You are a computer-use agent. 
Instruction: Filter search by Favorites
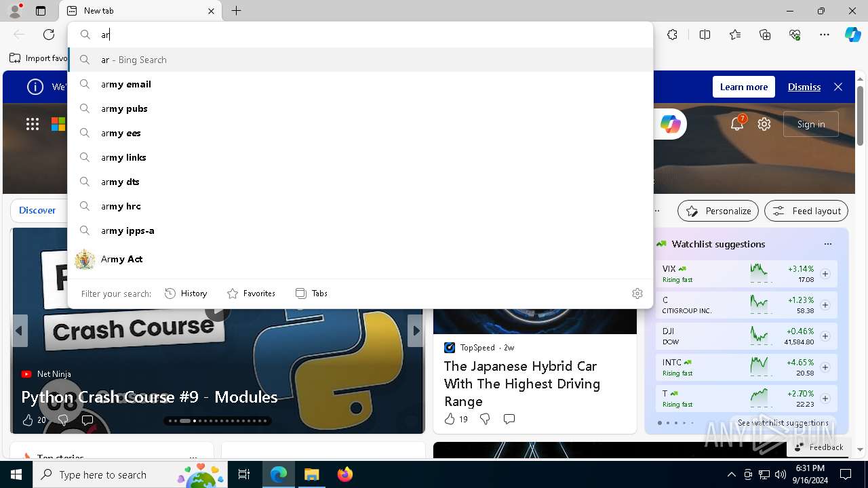[x=251, y=293]
